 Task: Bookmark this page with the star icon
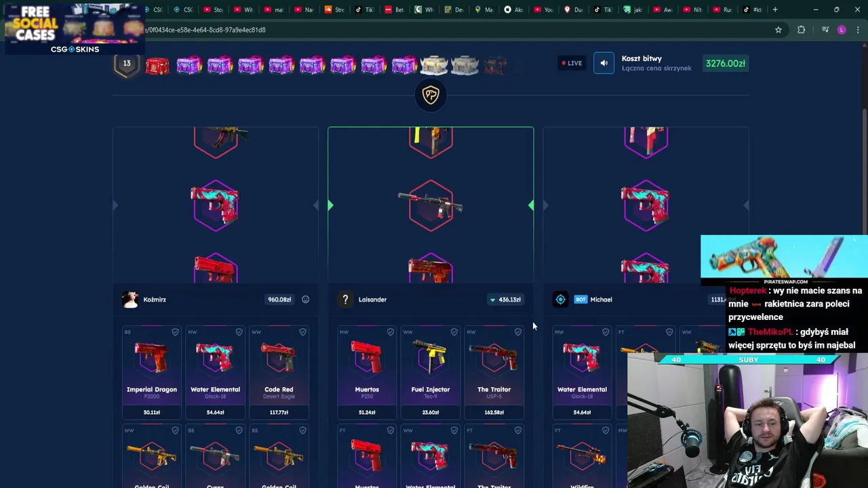click(778, 30)
